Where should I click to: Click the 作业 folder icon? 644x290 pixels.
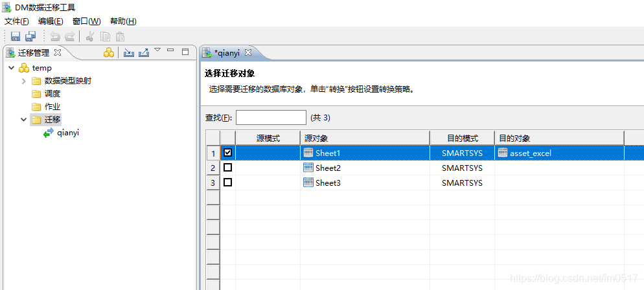tap(36, 107)
